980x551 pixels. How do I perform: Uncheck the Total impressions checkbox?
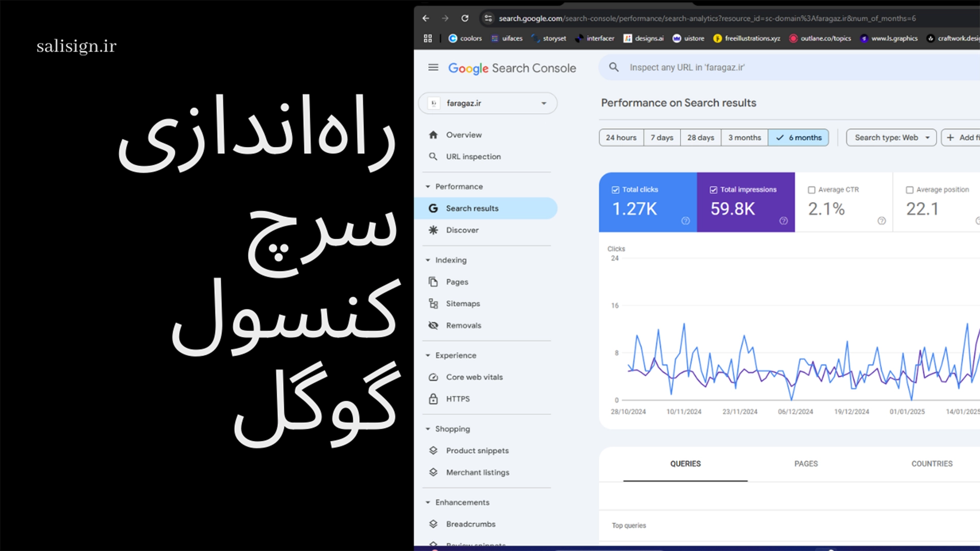pos(714,190)
